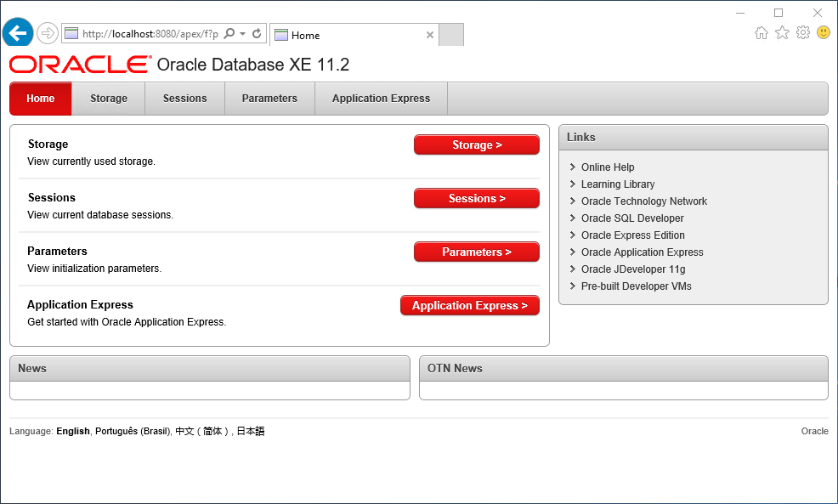Viewport: 838px width, 504px height.
Task: Select the Home navigation tab
Action: point(41,99)
